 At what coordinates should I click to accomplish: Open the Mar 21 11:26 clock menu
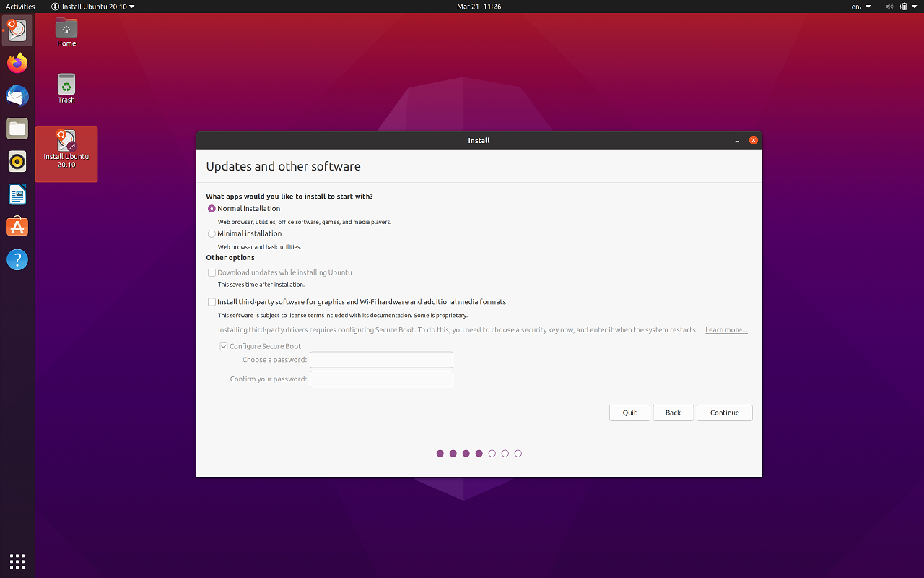pyautogui.click(x=479, y=7)
